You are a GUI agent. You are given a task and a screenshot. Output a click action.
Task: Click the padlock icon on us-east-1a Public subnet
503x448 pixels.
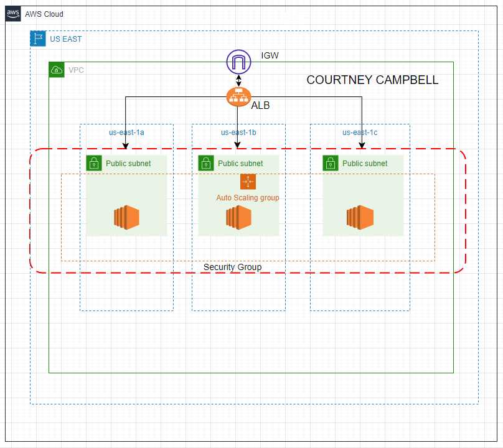[93, 163]
